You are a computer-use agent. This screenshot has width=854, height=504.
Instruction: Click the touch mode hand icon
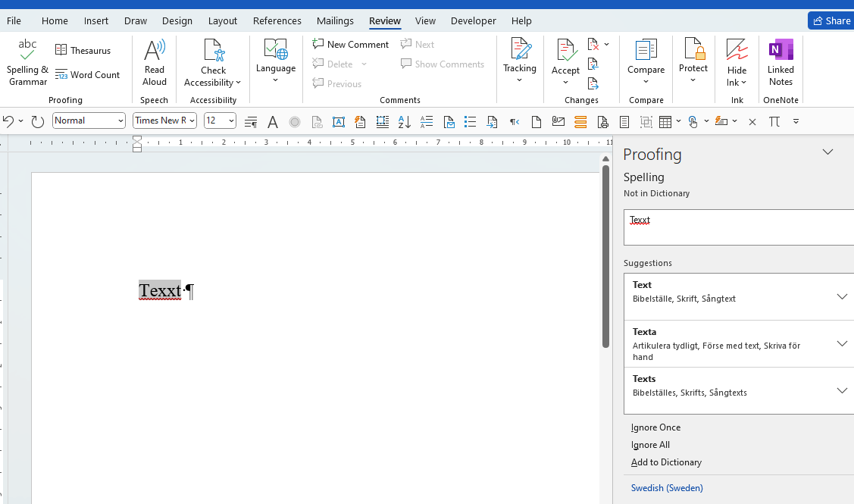tap(693, 121)
